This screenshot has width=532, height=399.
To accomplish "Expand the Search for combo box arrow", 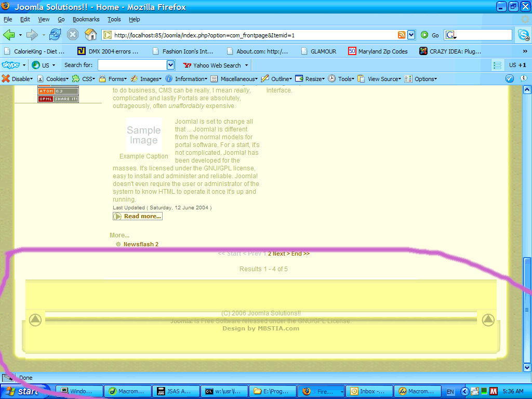I will (170, 65).
